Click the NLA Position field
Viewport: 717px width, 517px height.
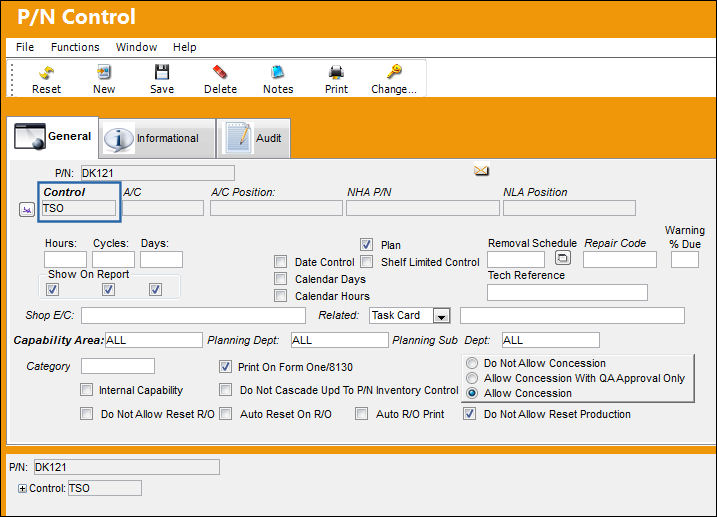pyautogui.click(x=569, y=208)
